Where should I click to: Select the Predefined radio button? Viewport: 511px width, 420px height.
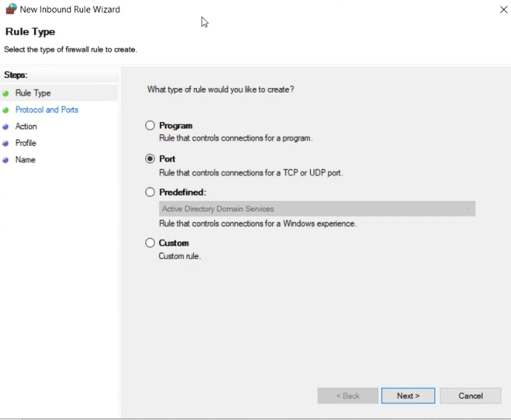pyautogui.click(x=150, y=192)
